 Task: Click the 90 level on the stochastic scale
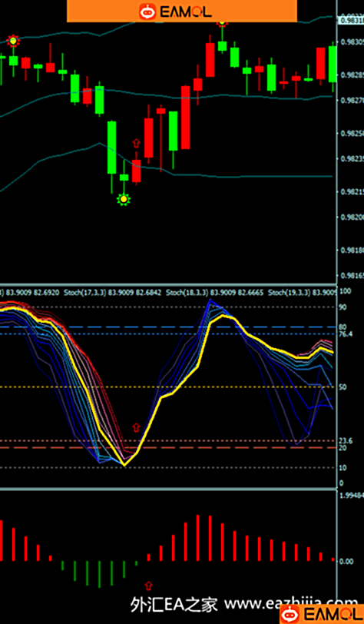click(x=343, y=307)
